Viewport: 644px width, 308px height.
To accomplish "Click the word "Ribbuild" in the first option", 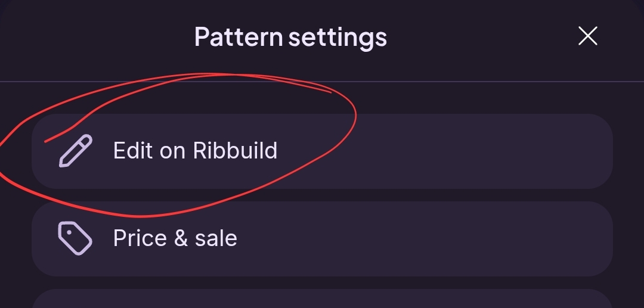I will pos(236,151).
